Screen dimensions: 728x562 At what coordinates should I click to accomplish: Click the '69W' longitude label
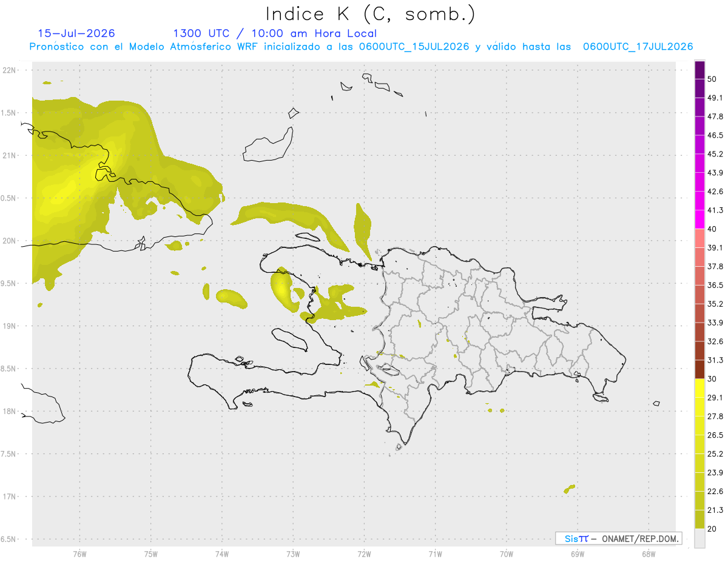click(578, 554)
